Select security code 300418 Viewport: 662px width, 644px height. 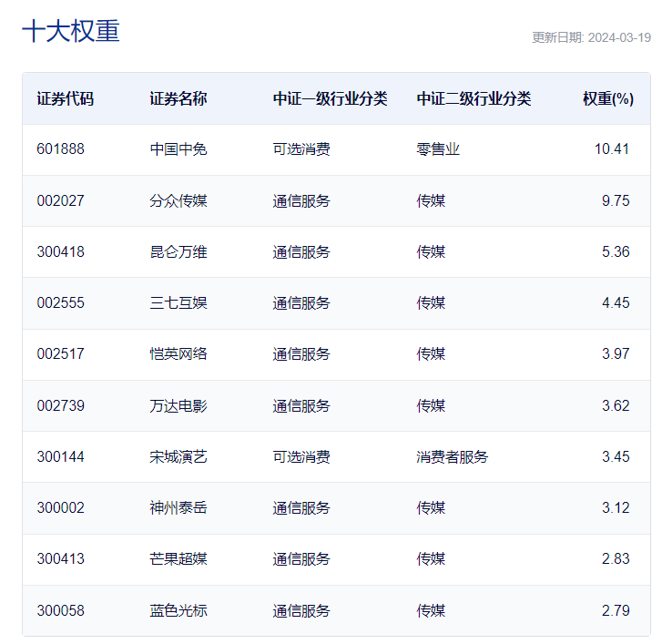click(60, 251)
